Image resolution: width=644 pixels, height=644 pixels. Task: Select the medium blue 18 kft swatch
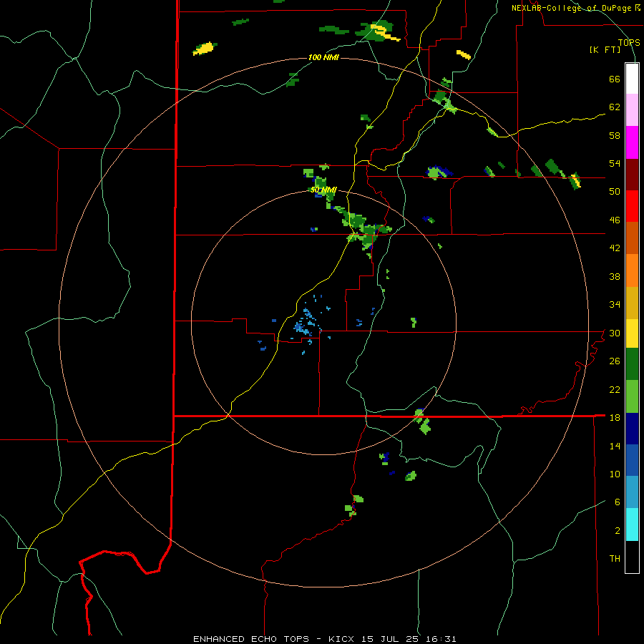pyautogui.click(x=632, y=460)
